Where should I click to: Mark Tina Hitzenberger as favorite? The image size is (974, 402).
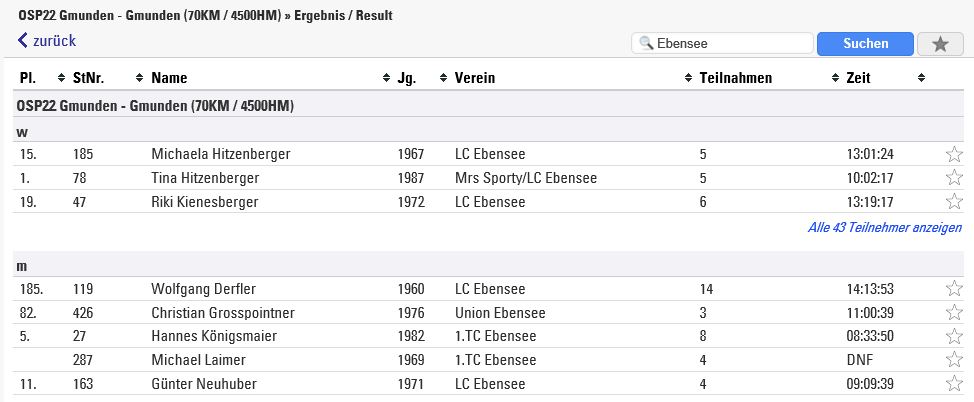pyautogui.click(x=954, y=178)
